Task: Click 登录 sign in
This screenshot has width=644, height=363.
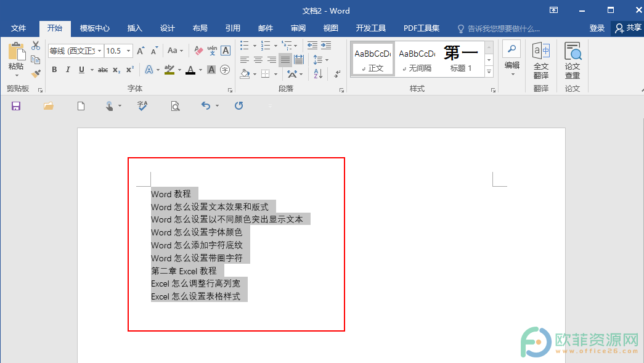Action: [597, 28]
